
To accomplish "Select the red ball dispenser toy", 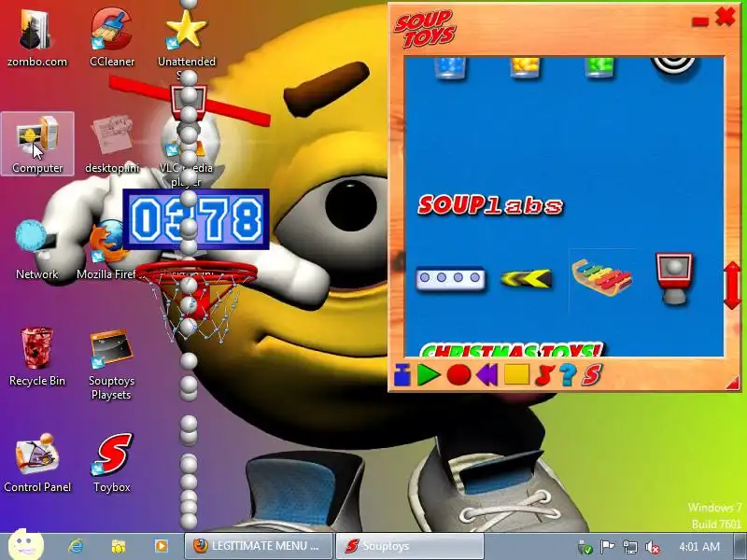I will point(673,278).
